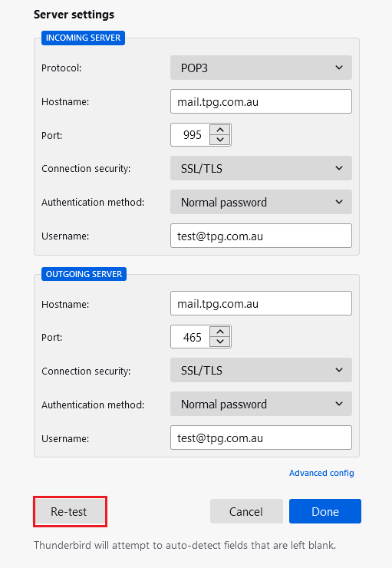This screenshot has height=568, width=392.
Task: Click the outgoing Port field showing 465
Action: pyautogui.click(x=190, y=337)
